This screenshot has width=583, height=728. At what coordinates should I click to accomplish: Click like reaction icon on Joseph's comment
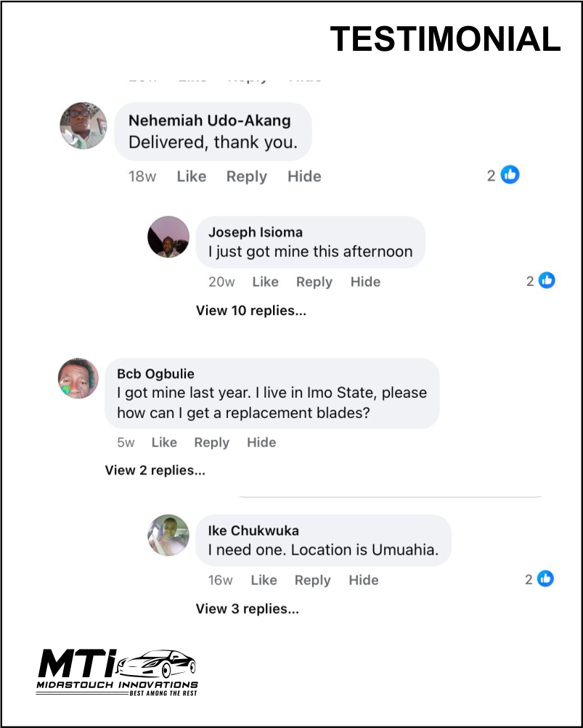tap(547, 281)
